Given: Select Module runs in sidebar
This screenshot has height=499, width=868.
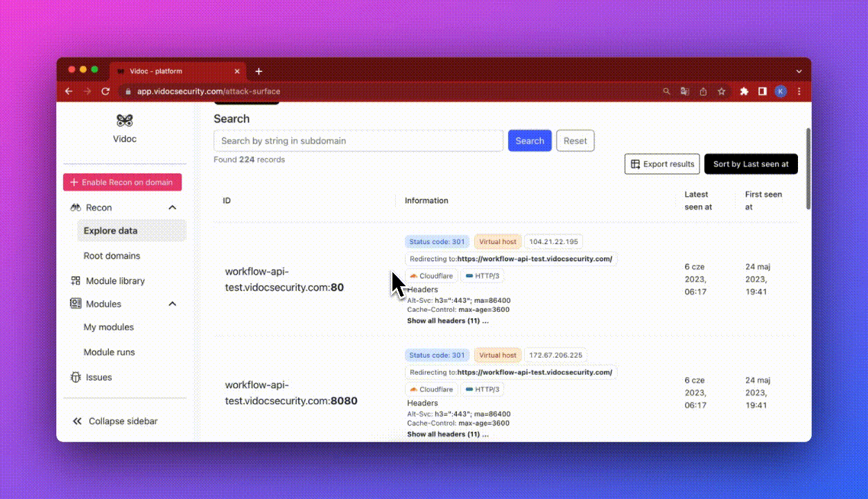Looking at the screenshot, I should pos(110,352).
